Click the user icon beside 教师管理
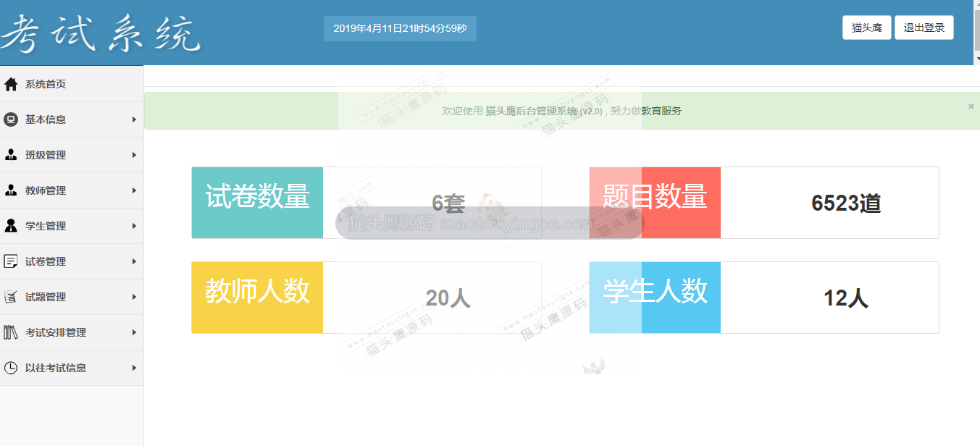Viewport: 980px width, 446px height. pos(11,190)
